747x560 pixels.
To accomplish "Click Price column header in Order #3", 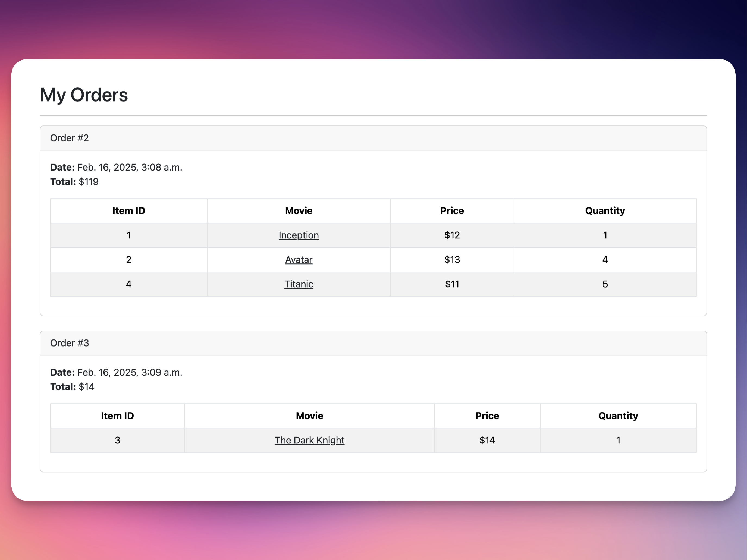I will point(487,416).
